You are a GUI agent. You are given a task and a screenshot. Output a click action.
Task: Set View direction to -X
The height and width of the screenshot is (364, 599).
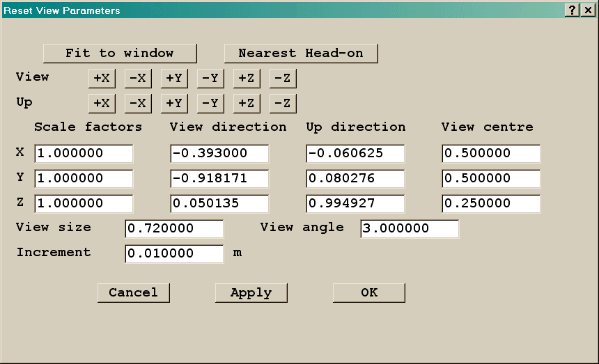(138, 78)
